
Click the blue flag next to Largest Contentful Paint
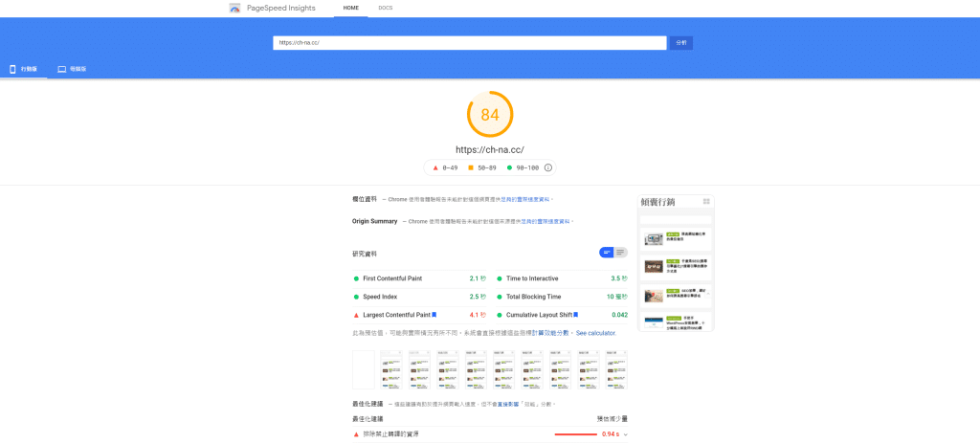(434, 314)
